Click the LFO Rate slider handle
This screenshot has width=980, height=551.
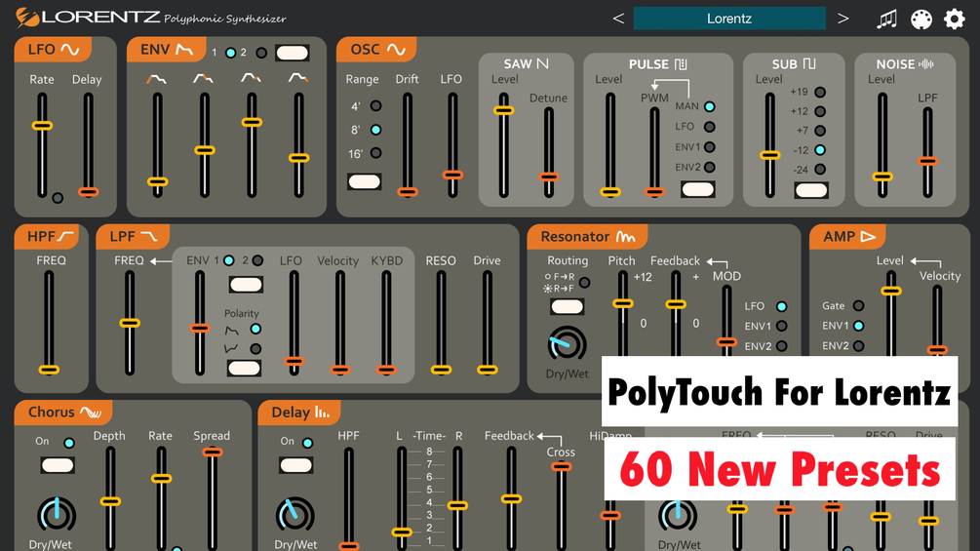click(x=42, y=126)
